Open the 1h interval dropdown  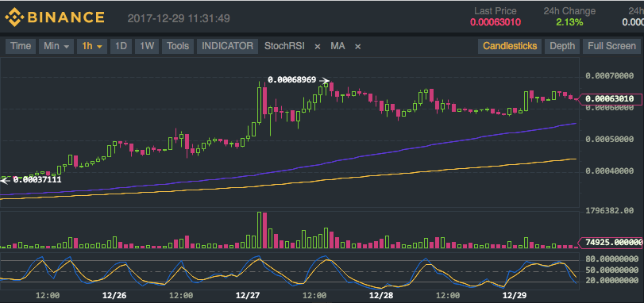[x=92, y=46]
